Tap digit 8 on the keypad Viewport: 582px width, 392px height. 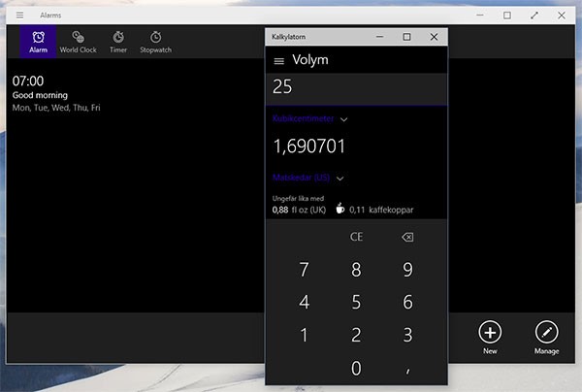(356, 270)
